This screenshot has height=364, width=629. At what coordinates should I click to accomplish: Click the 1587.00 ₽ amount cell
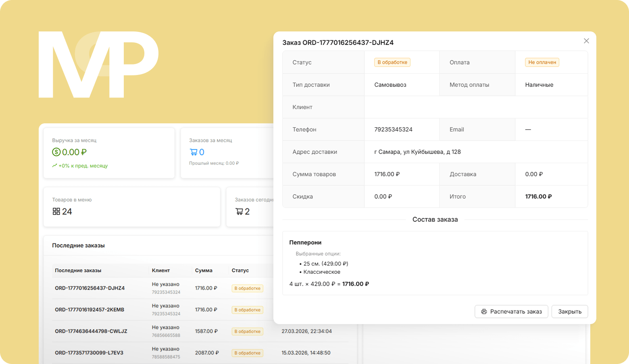click(206, 331)
